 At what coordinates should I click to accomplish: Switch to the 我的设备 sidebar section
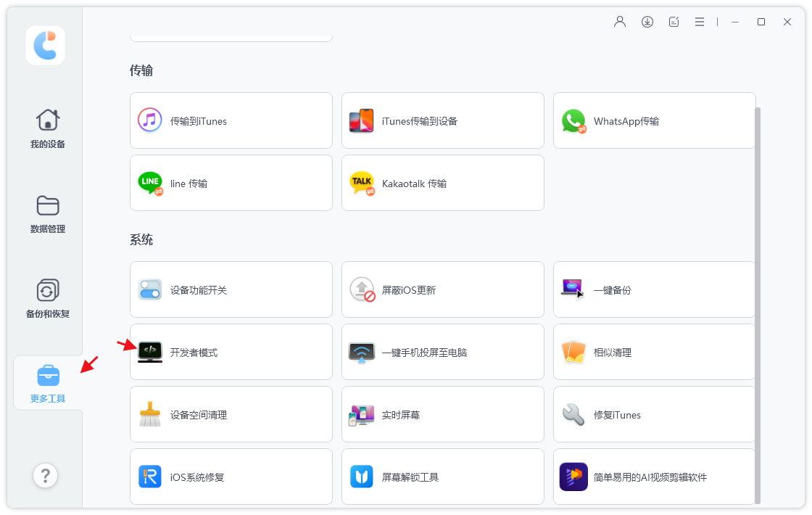[47, 129]
